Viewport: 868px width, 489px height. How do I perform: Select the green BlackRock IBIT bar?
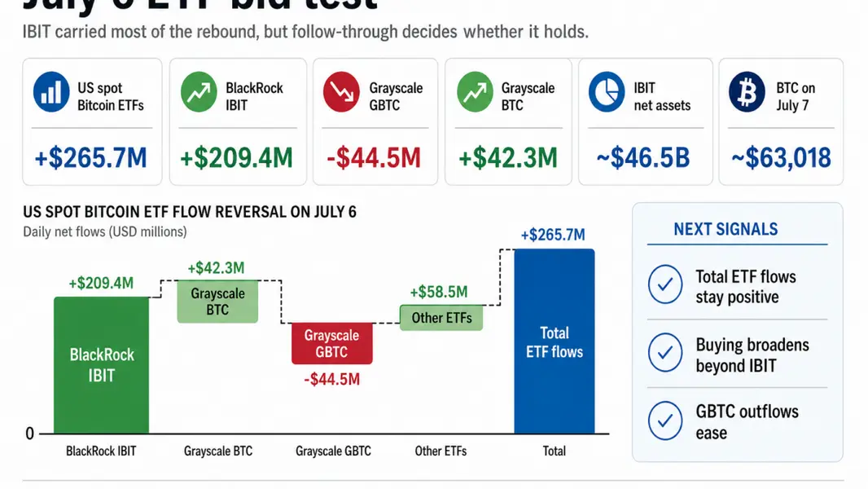101,365
